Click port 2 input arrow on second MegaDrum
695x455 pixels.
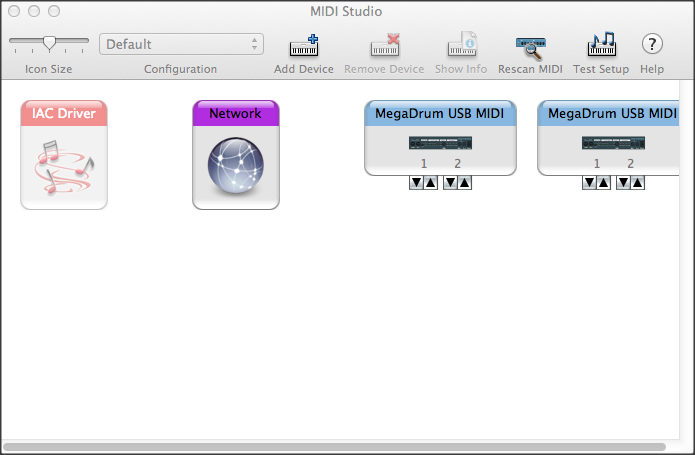(637, 182)
